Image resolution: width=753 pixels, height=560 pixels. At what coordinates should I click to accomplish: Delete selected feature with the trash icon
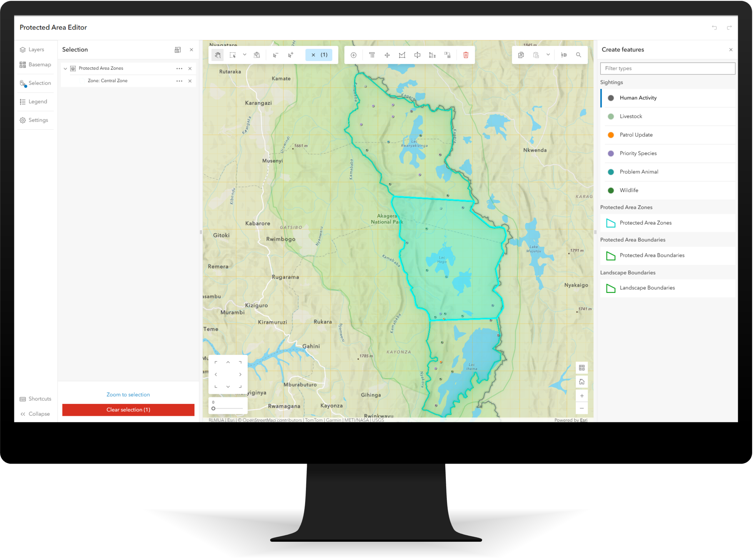(466, 55)
